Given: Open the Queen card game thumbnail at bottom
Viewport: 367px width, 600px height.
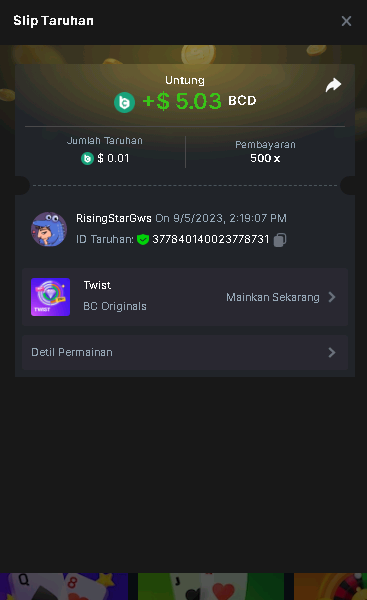Looking at the screenshot, I should [64, 586].
